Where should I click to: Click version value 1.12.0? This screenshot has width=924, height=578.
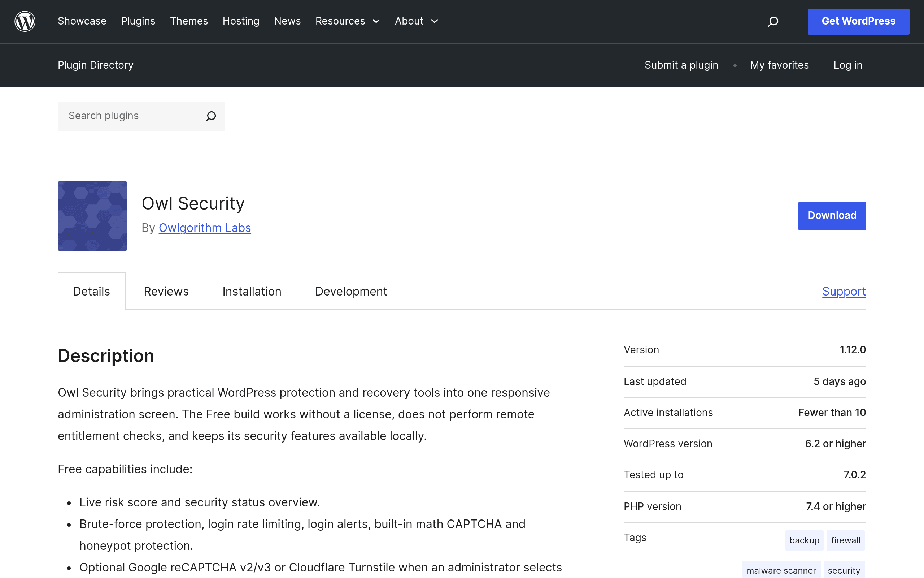click(x=853, y=350)
